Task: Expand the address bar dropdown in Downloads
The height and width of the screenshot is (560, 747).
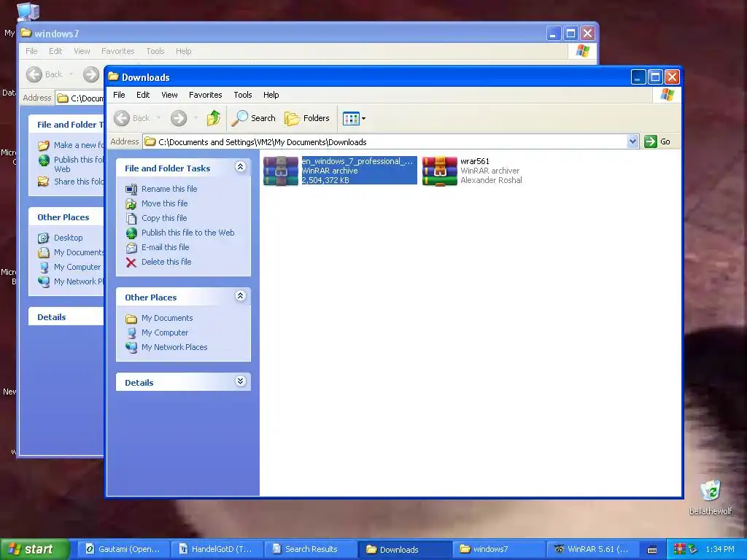Action: [x=632, y=141]
